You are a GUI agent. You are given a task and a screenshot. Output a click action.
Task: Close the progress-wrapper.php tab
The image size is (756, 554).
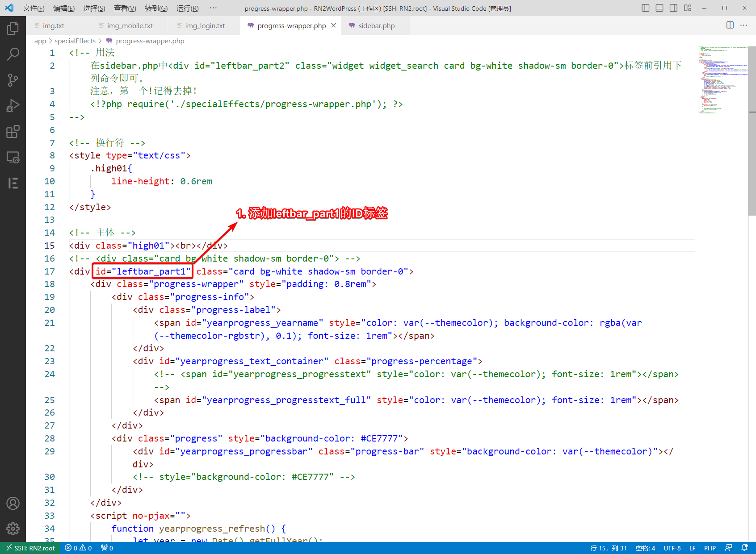(333, 25)
